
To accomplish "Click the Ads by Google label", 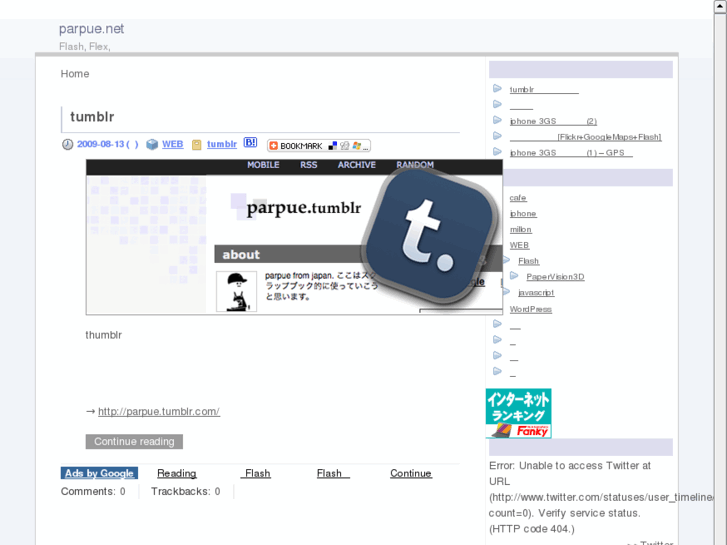I will [99, 473].
